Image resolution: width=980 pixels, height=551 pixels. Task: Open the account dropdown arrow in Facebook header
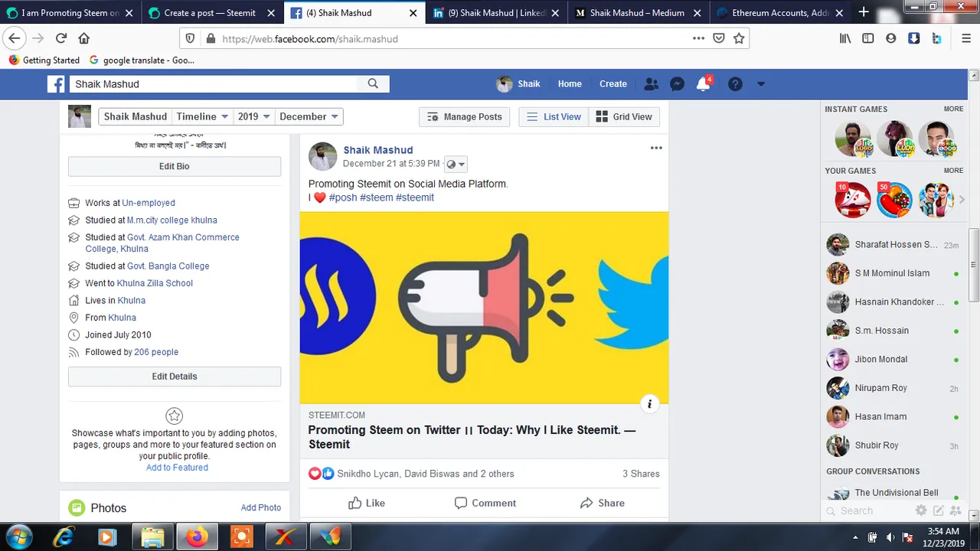coord(760,84)
